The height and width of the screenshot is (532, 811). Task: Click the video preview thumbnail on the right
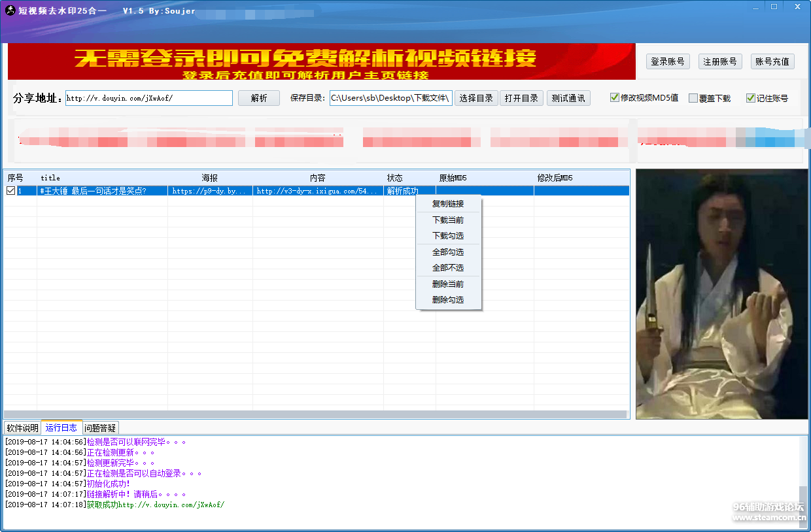(x=721, y=293)
